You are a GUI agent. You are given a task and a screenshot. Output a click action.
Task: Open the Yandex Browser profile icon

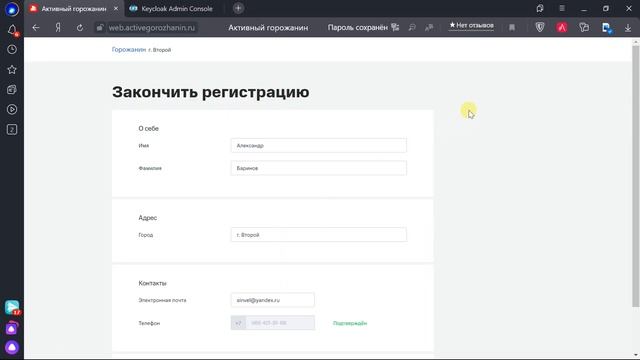tap(12, 9)
